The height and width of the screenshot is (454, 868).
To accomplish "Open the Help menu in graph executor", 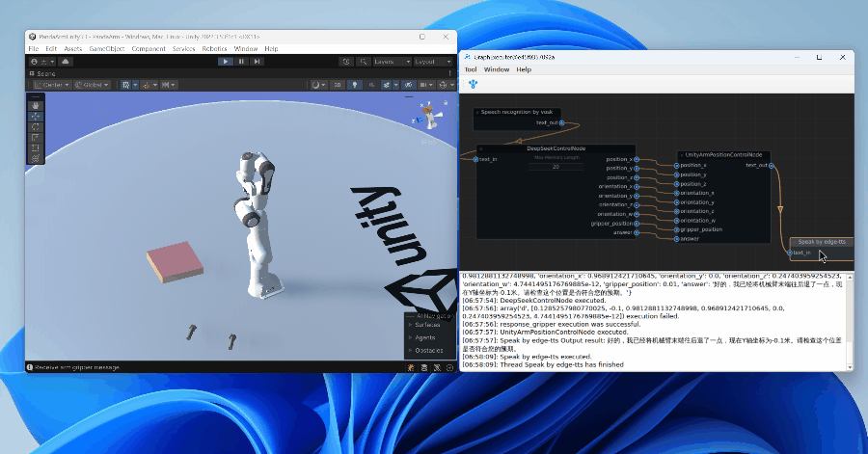I will coord(524,69).
